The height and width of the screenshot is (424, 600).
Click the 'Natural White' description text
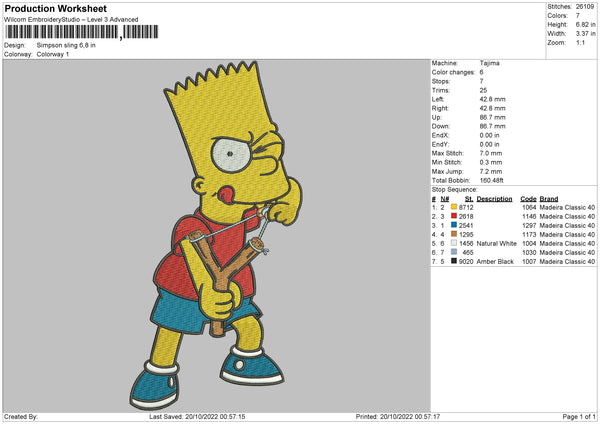pyautogui.click(x=497, y=243)
